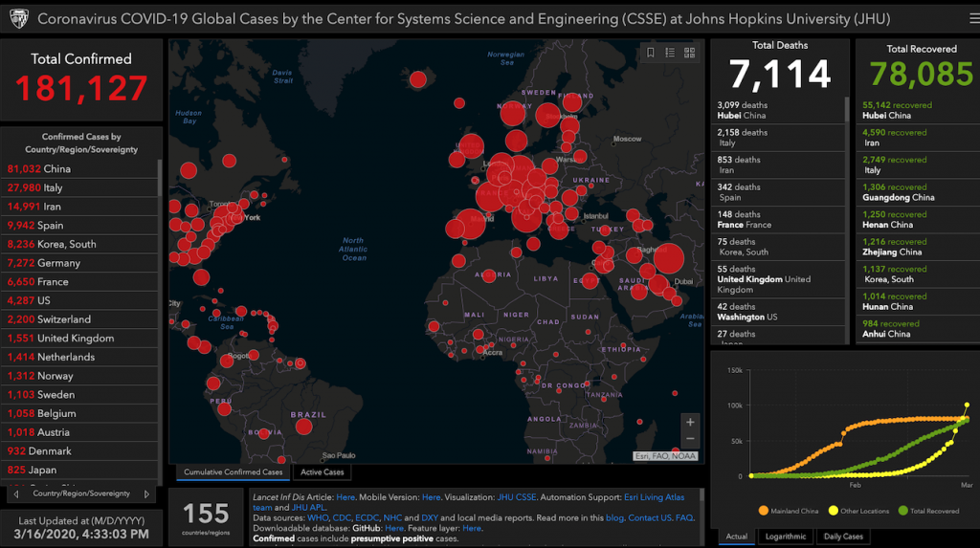Select Korea, South in confirmed list

pyautogui.click(x=79, y=244)
